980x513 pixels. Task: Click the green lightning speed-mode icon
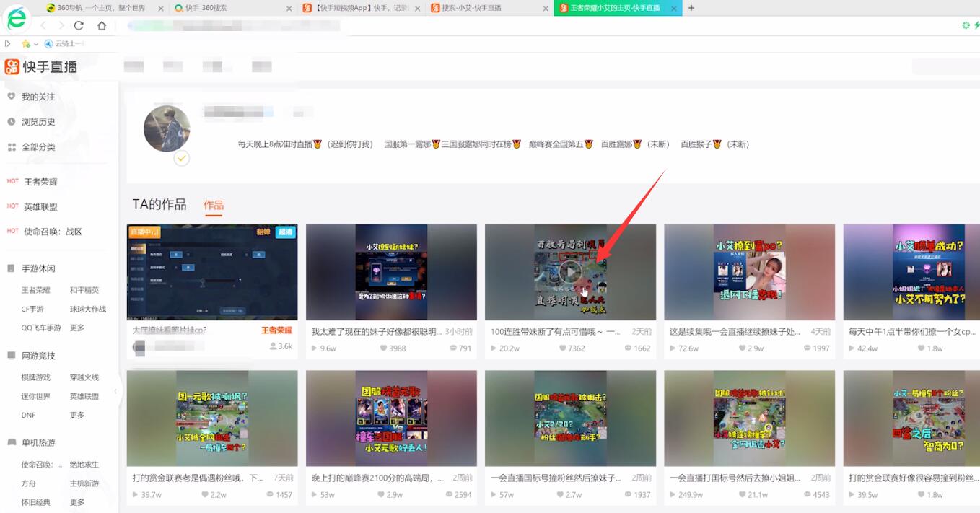click(976, 25)
